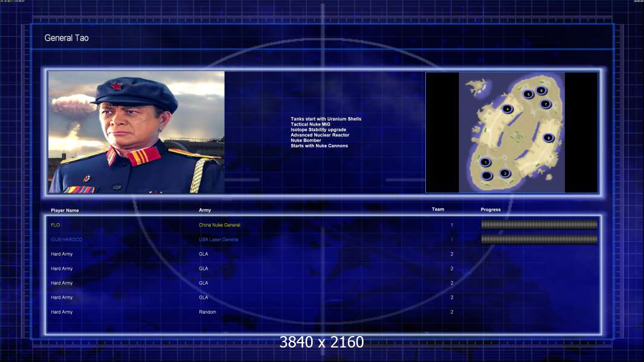This screenshot has height=362, width=644.
Task: Click the "Tactical Nuke MiG" line
Action: 311,124
